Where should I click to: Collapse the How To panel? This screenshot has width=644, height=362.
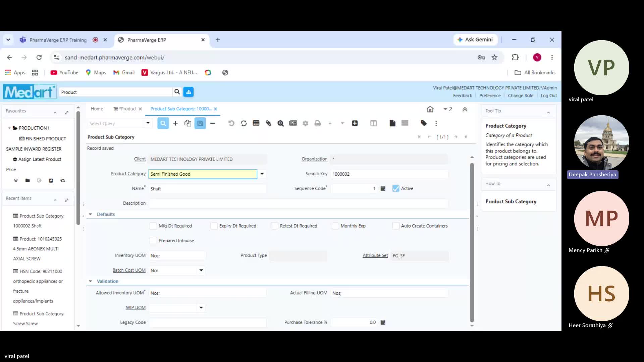coord(548,185)
